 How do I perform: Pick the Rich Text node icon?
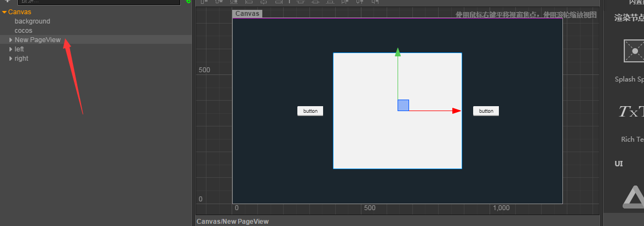(631, 111)
